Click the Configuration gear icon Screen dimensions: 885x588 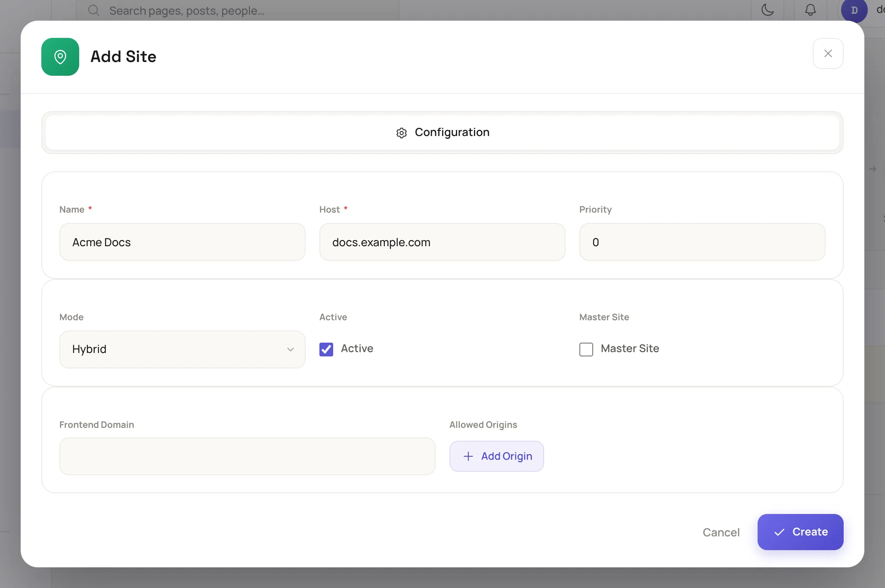[401, 133]
